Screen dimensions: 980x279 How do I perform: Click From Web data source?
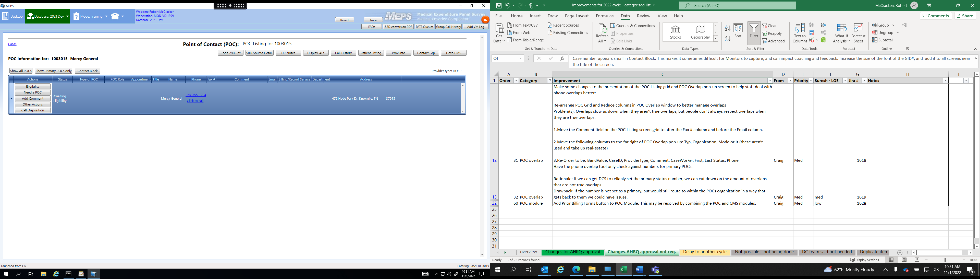click(519, 33)
